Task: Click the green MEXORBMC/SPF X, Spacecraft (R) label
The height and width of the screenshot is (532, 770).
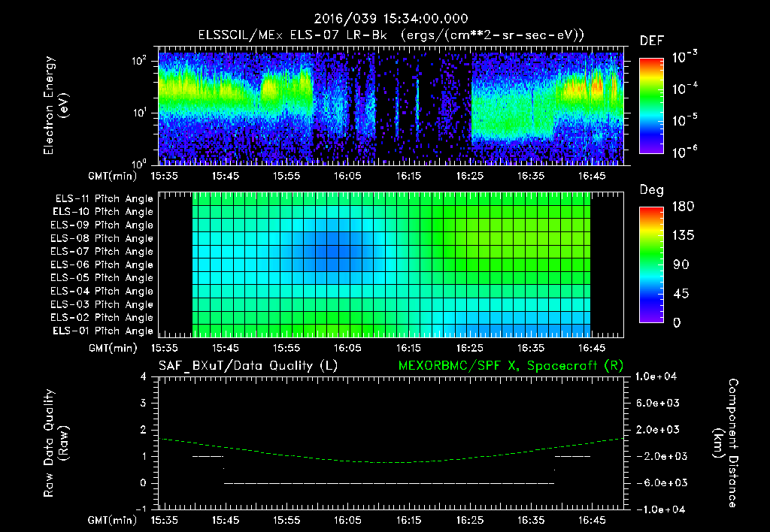Action: pyautogui.click(x=511, y=366)
